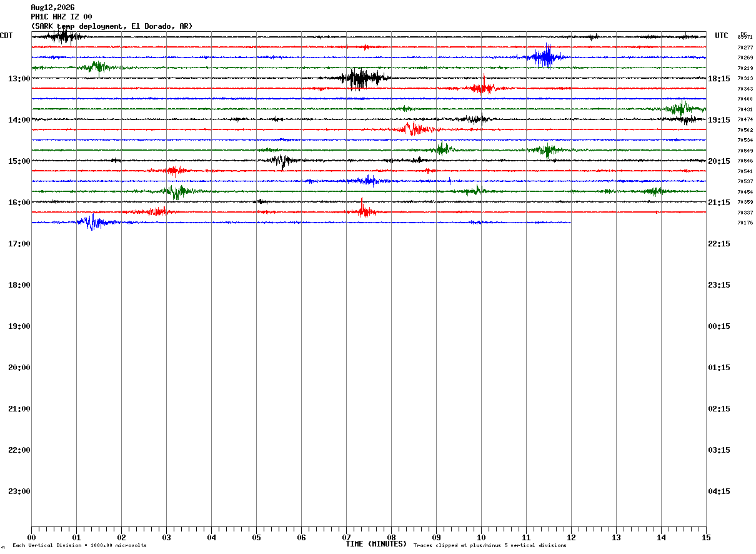Click the 16:00 CDT time label
The image size is (756, 554).
pos(19,203)
